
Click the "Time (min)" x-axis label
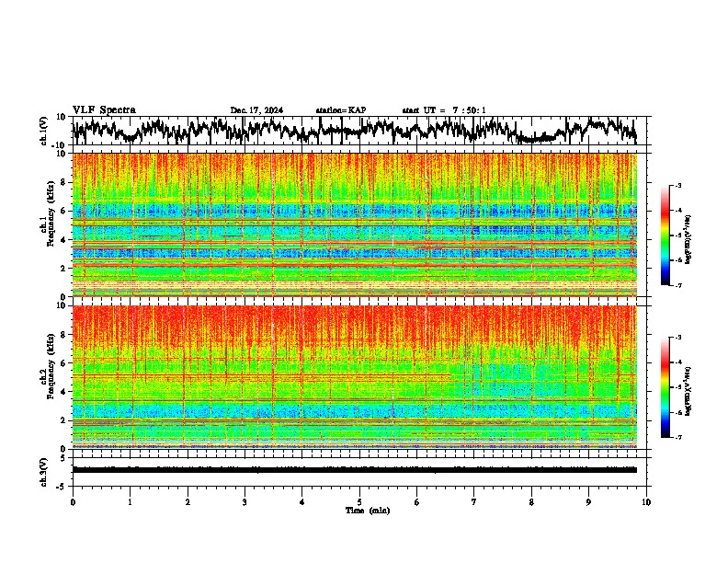tap(368, 511)
